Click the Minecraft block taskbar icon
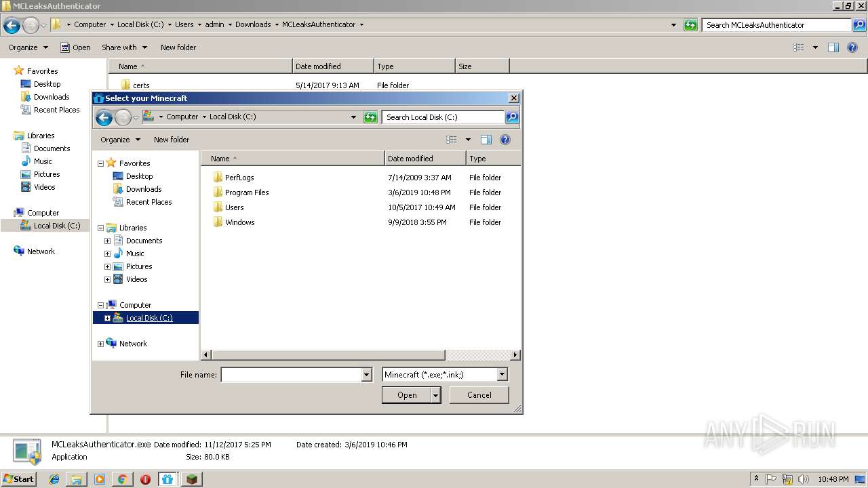Image resolution: width=868 pixels, height=488 pixels. pyautogui.click(x=192, y=479)
